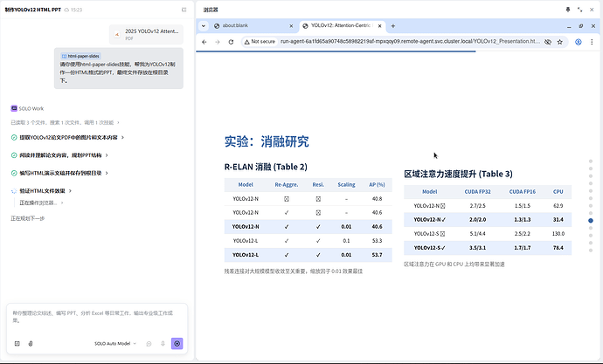Jump to the last slide navigation dot
603x364 pixels.
point(591,251)
